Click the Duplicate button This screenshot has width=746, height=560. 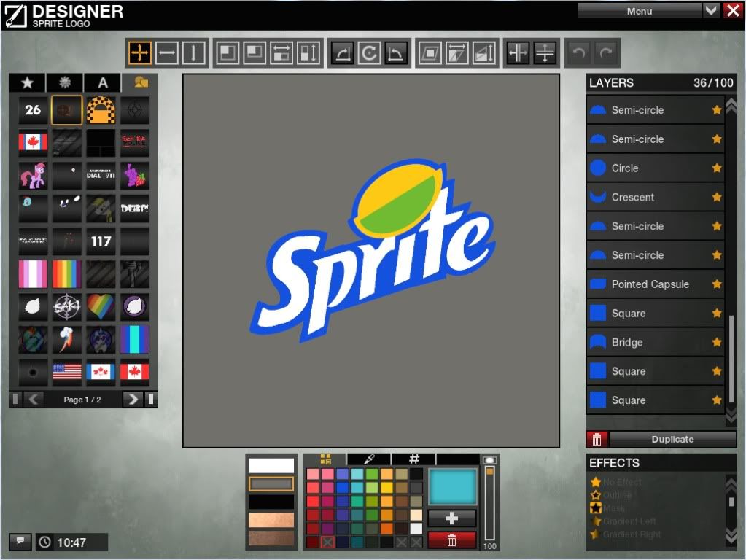(673, 439)
